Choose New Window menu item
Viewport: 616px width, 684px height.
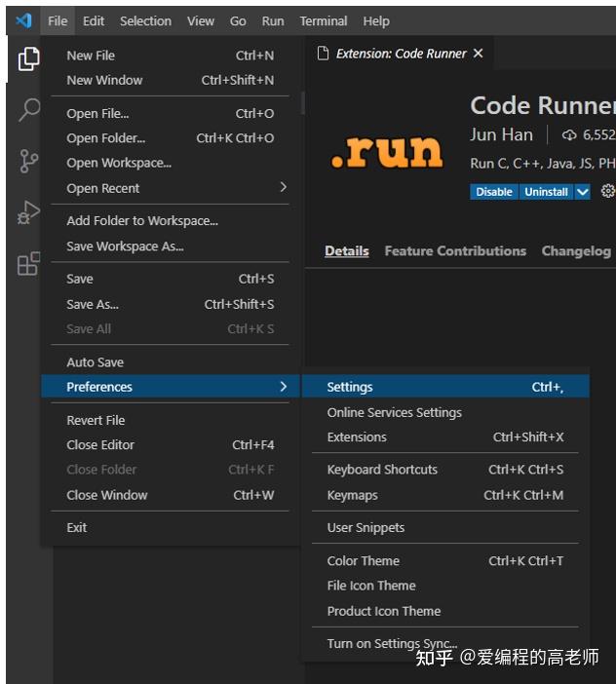171,80
